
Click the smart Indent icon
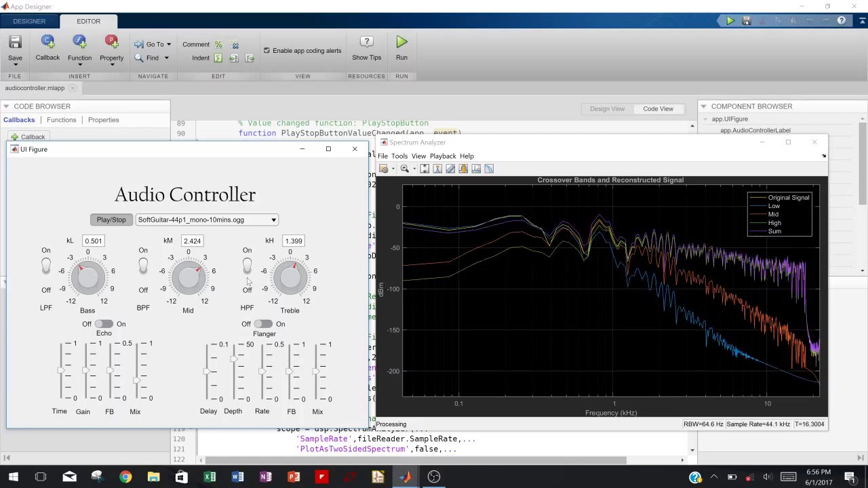[x=218, y=58]
